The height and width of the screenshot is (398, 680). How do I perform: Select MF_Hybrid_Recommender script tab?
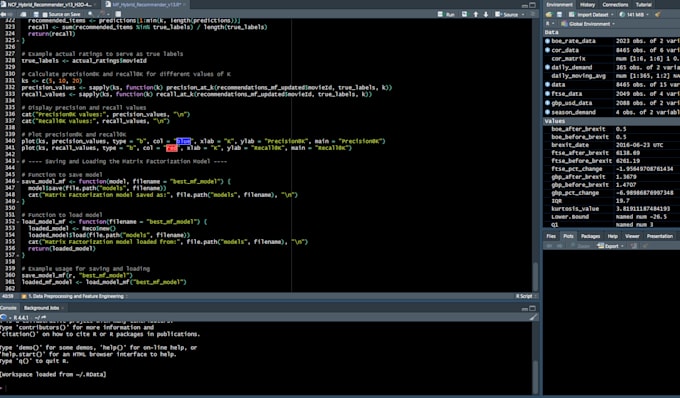coord(145,4)
